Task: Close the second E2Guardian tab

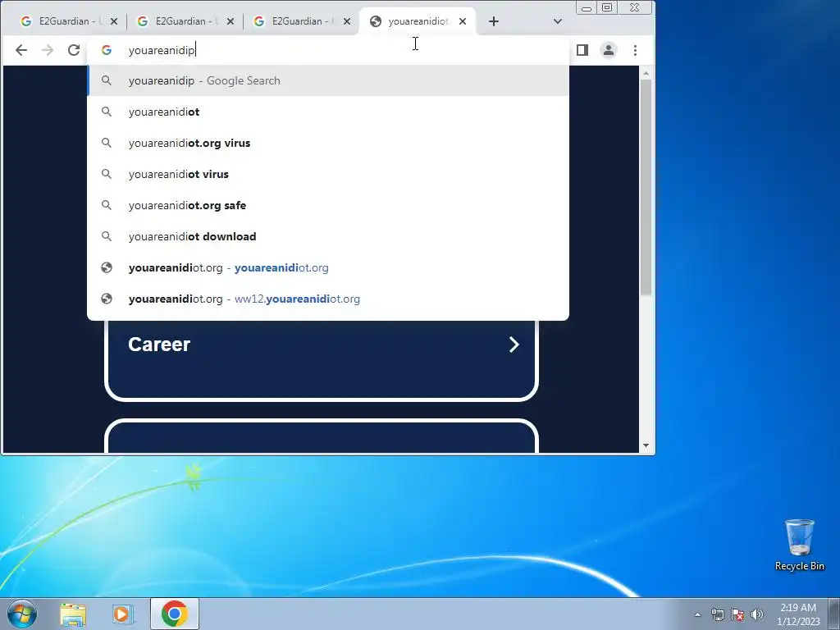Action: (231, 21)
